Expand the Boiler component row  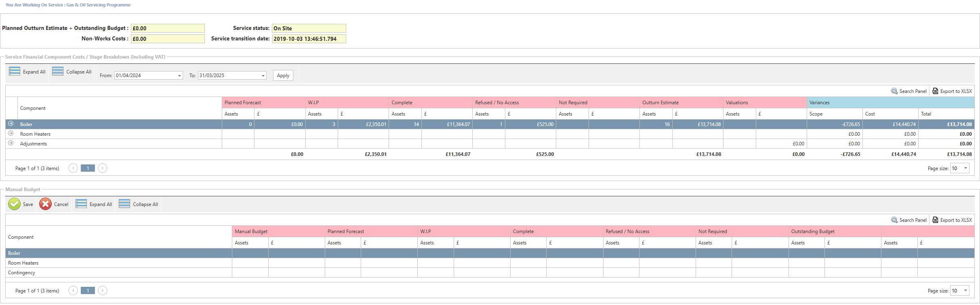tap(11, 124)
